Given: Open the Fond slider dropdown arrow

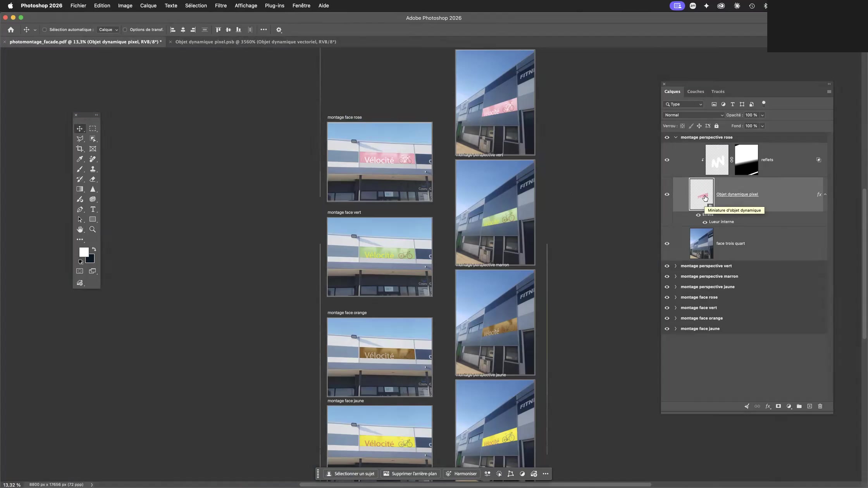Looking at the screenshot, I should click(762, 126).
